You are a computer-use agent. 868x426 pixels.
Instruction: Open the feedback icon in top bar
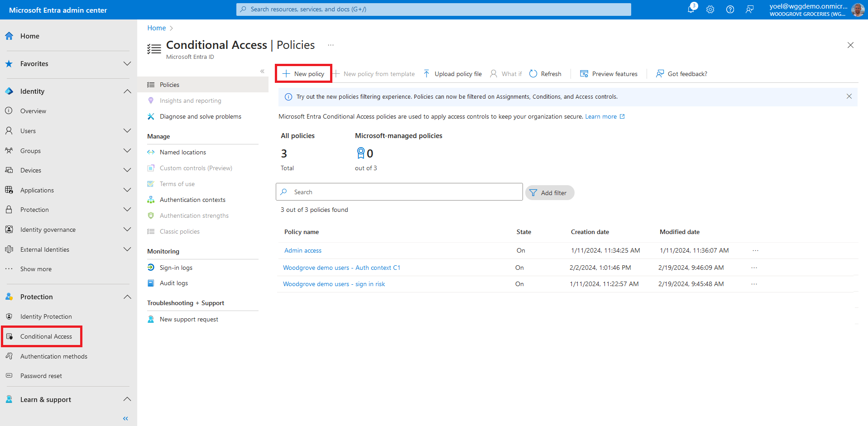(x=749, y=10)
